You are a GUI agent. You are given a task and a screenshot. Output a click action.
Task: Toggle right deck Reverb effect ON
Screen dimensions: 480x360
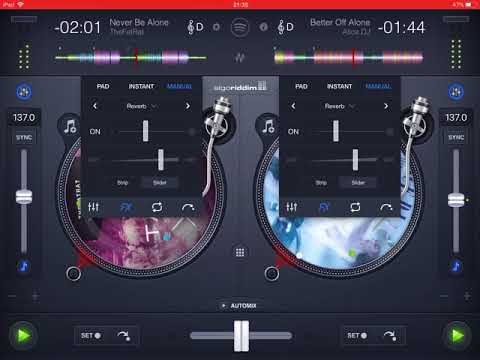pos(293,132)
